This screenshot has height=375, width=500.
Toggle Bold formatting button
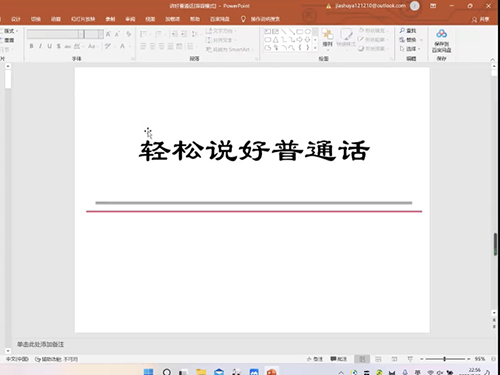[x=31, y=46]
